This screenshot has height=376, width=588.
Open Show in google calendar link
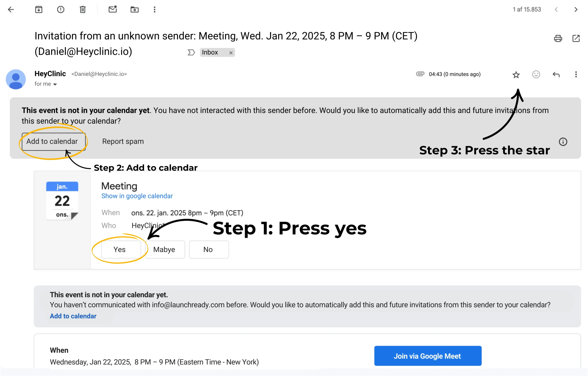137,196
